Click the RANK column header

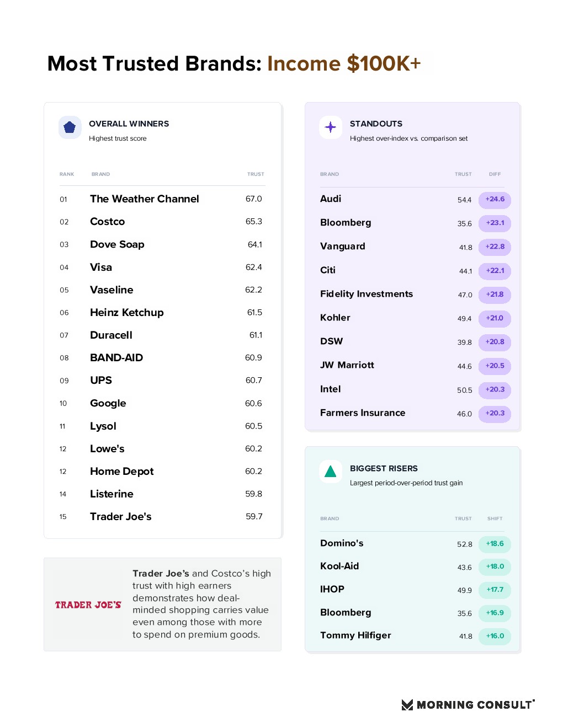pyautogui.click(x=67, y=174)
